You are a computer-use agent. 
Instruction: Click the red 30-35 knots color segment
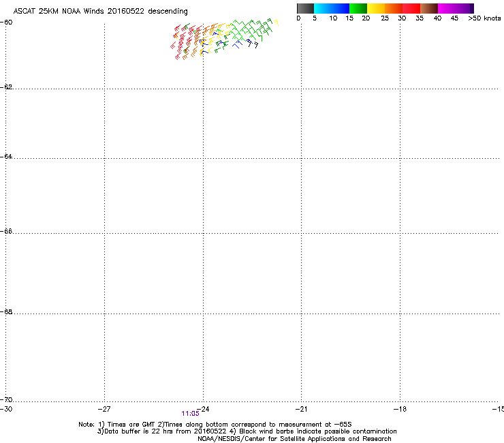point(411,8)
